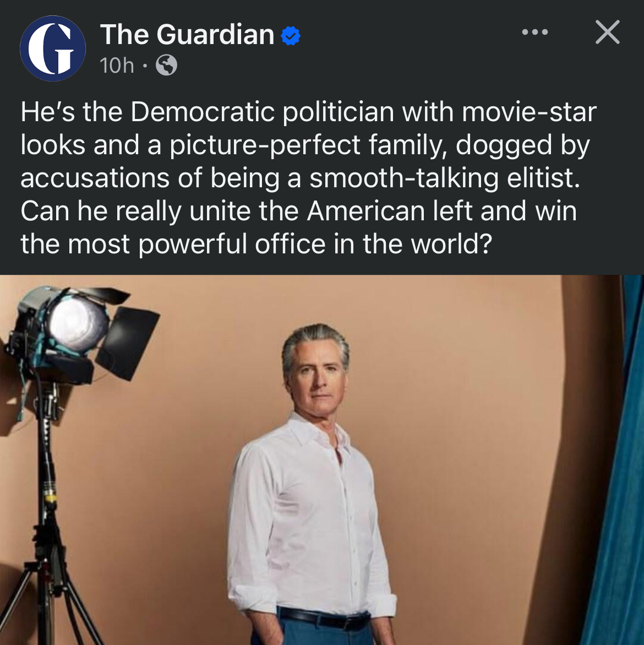The height and width of the screenshot is (645, 644).
Task: Open the photo of man in white shirt
Action: 322,459
